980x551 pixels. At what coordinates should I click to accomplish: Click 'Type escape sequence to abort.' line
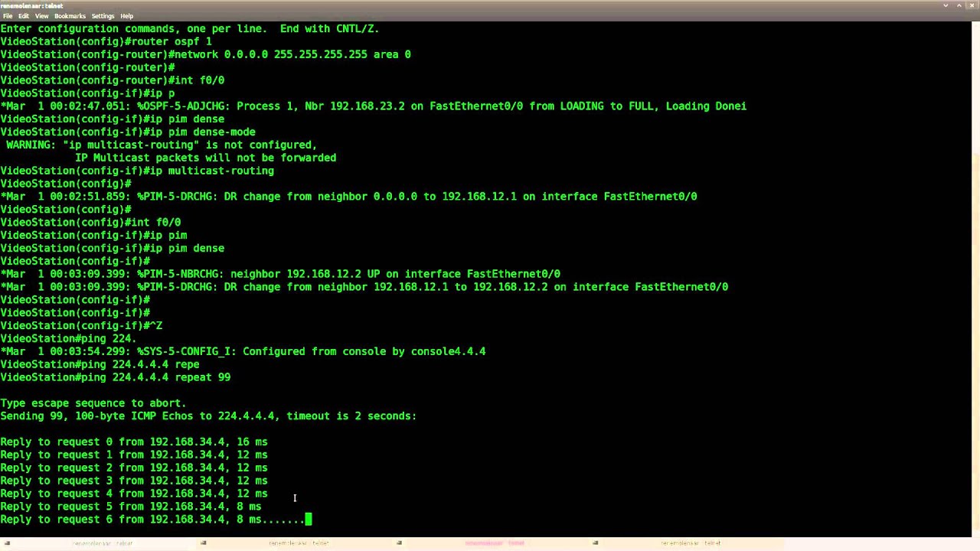pos(93,403)
